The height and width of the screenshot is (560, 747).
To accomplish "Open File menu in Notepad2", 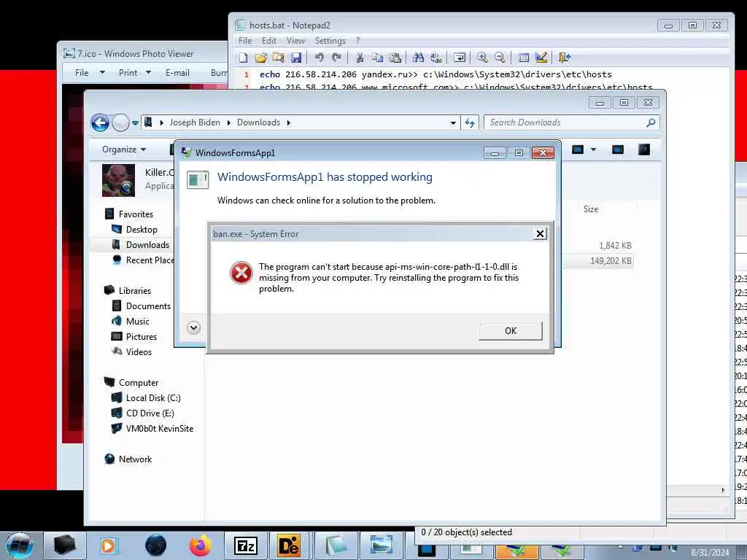I will click(x=245, y=41).
